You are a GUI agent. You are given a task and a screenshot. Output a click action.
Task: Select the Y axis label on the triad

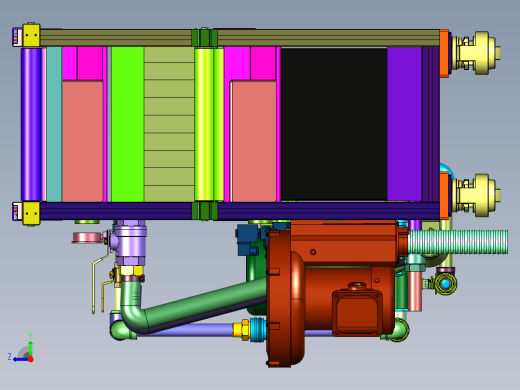point(30,336)
